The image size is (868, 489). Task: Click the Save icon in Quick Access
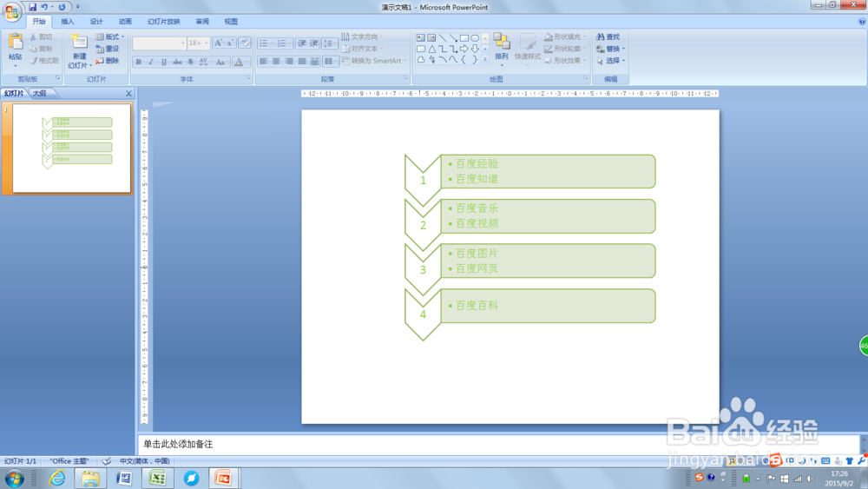pos(33,7)
